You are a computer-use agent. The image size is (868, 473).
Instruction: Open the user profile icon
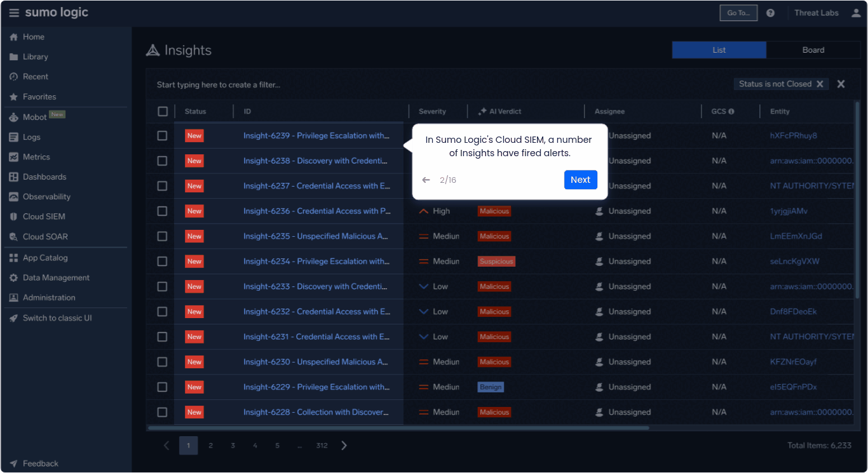pos(855,13)
